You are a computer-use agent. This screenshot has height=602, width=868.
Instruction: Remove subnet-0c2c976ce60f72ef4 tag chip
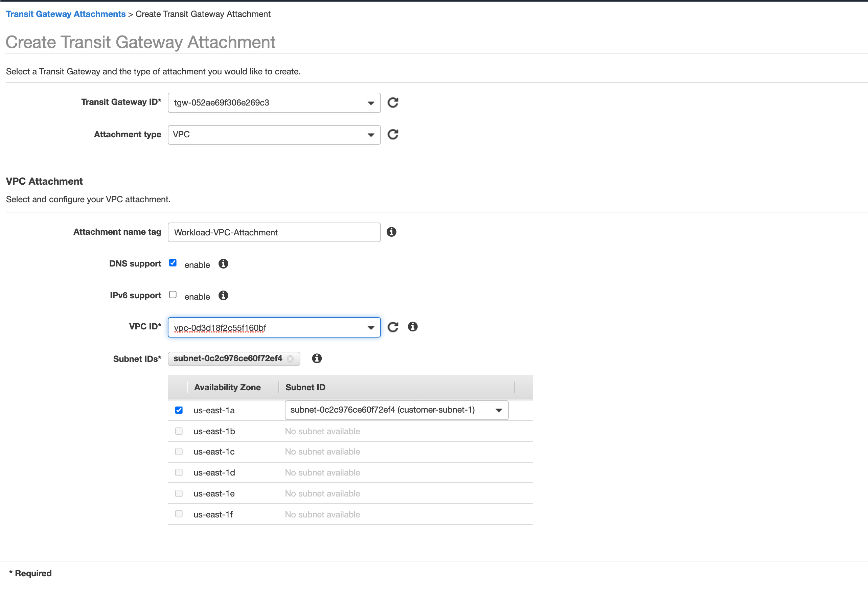click(291, 359)
